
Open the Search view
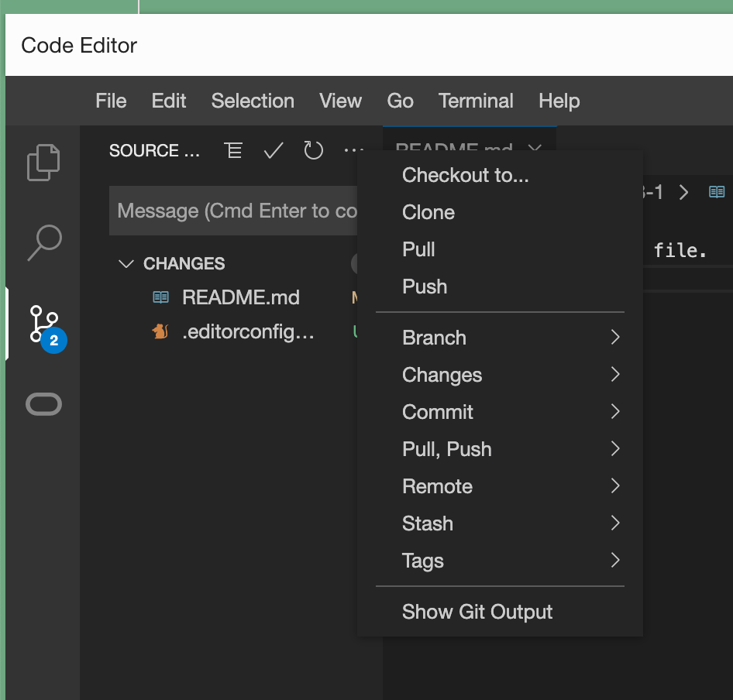pyautogui.click(x=43, y=242)
